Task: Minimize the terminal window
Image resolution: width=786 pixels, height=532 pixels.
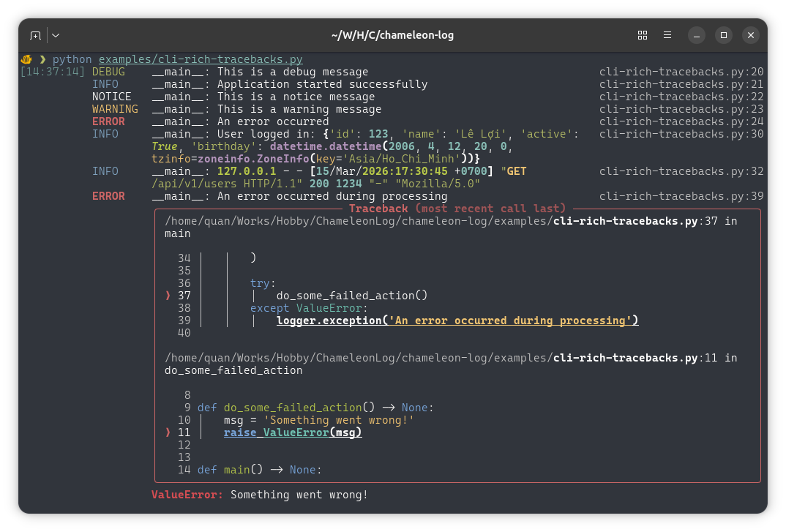Action: pos(696,35)
